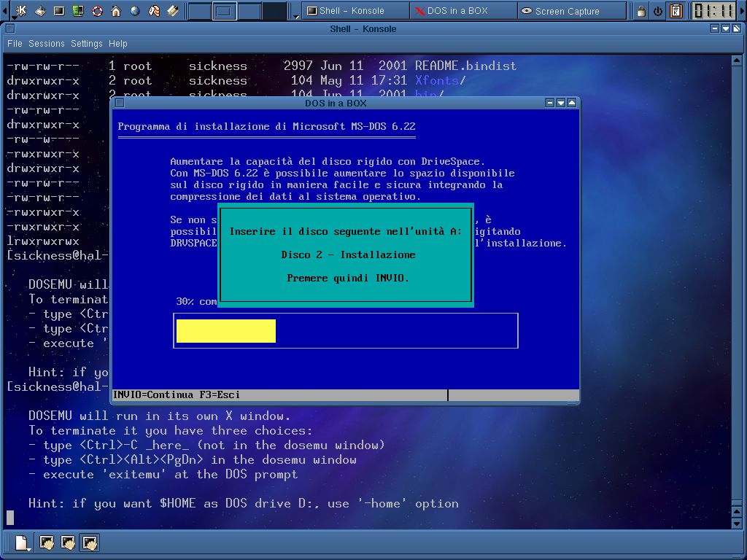
Task: Open the Klipper clipboard tray icon
Action: [x=676, y=10]
